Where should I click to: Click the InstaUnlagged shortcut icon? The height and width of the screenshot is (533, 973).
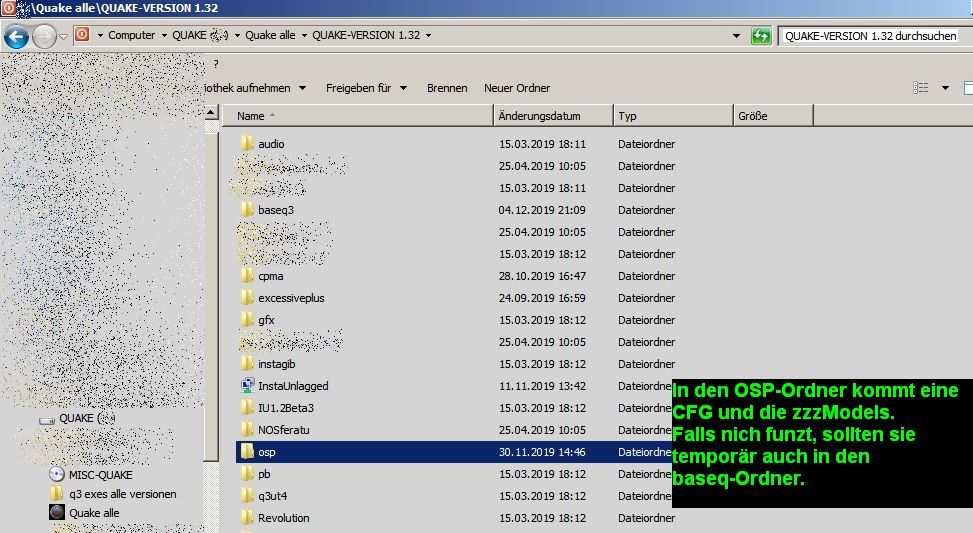(247, 385)
